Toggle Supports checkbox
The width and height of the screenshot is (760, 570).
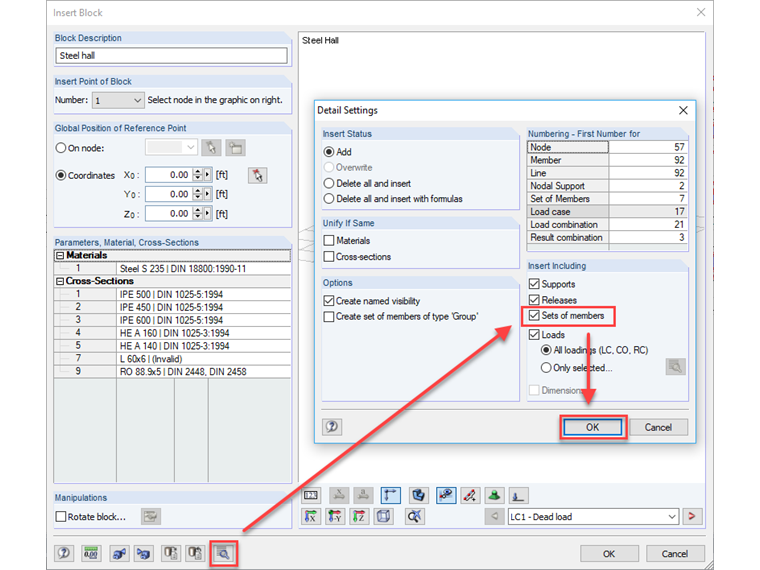pyautogui.click(x=534, y=284)
